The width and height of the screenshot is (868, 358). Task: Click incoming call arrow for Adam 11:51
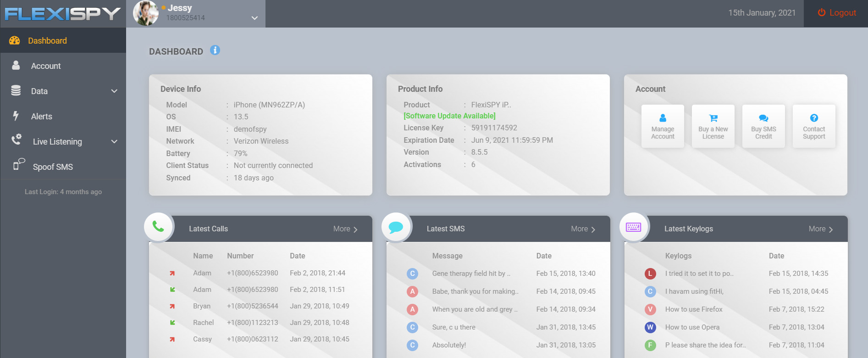click(172, 290)
